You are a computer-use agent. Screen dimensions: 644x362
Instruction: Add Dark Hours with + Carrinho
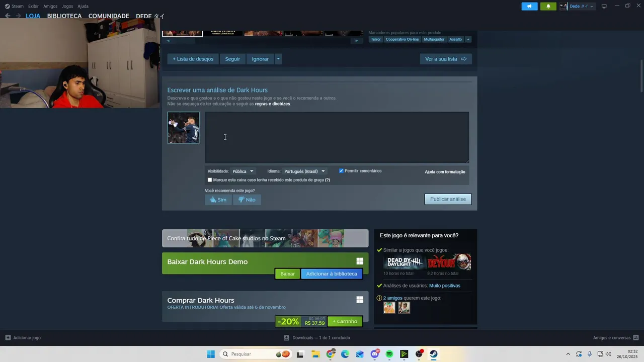345,321
